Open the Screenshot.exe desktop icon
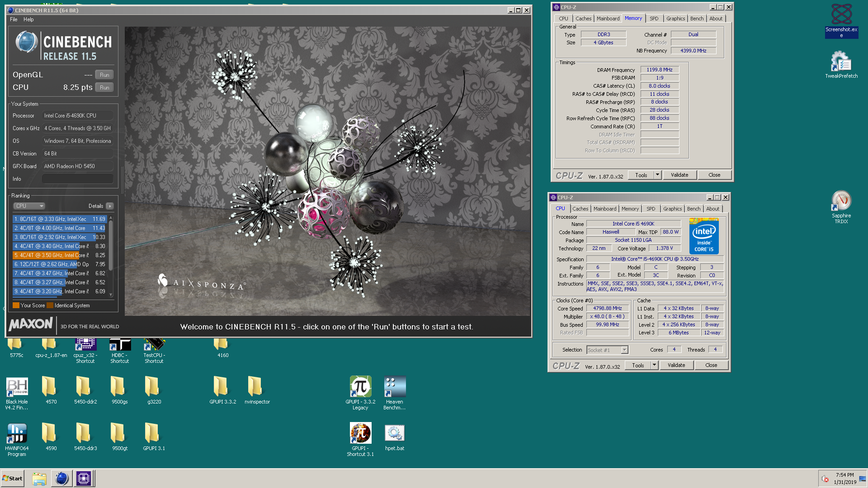Screen dimensions: 868x488 [841, 20]
